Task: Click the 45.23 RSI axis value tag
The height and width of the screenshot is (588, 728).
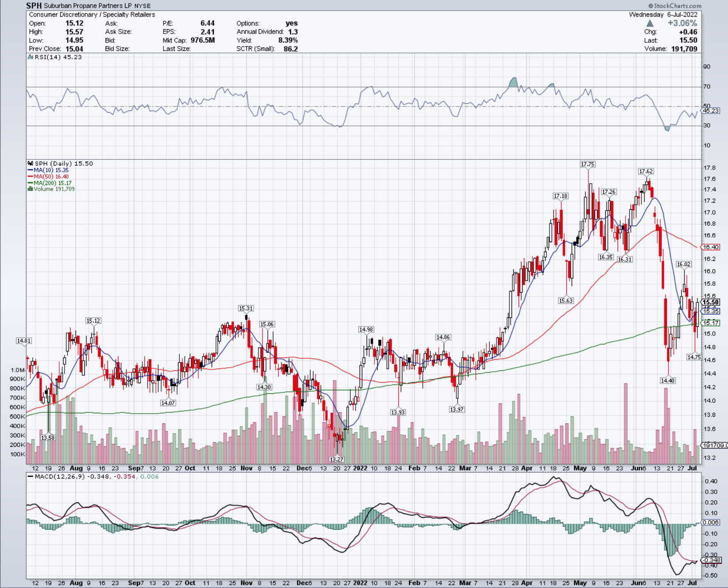Action: 711,111
